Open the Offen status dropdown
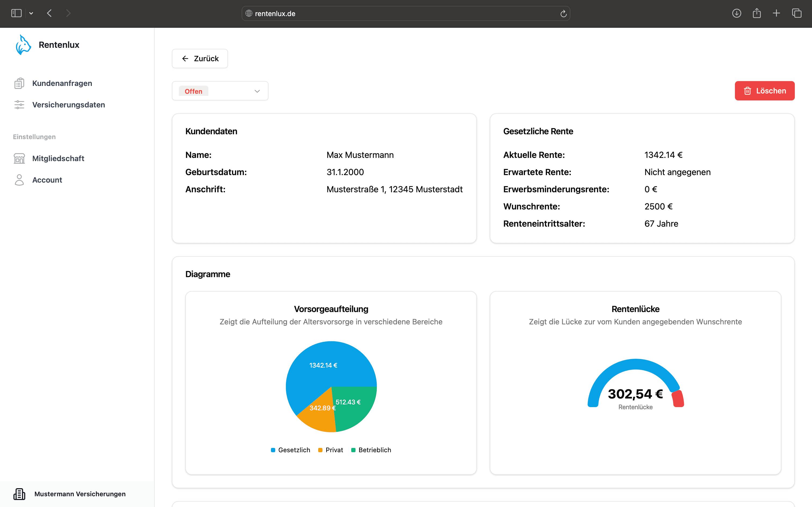Viewport: 812px width, 507px height. pos(220,90)
